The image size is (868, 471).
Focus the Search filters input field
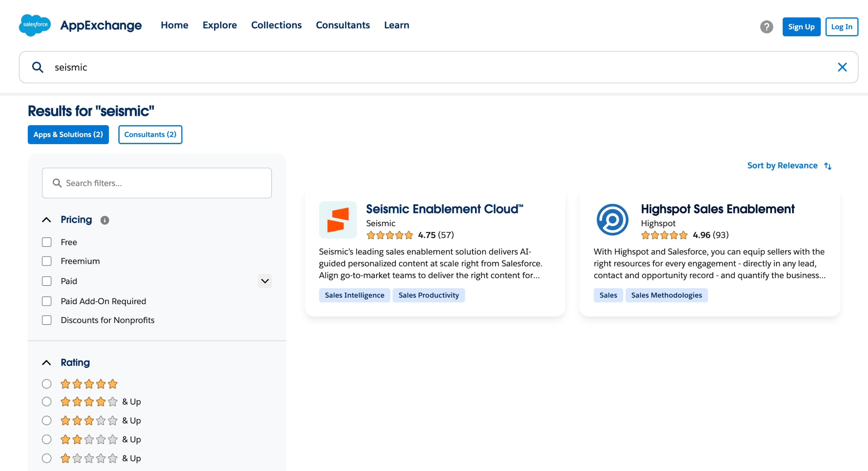pyautogui.click(x=157, y=183)
